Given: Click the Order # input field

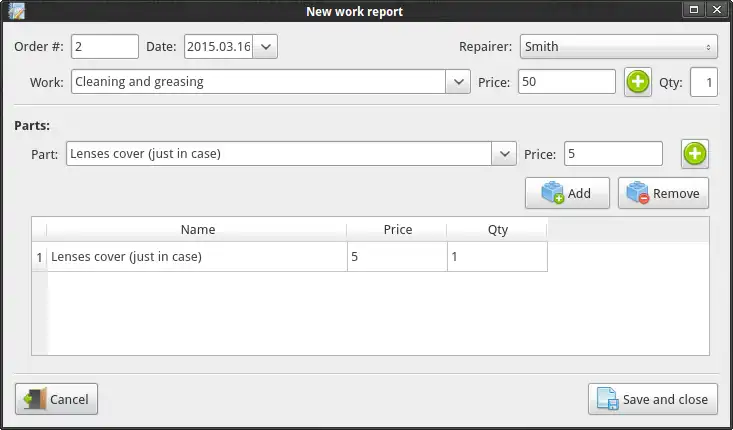Looking at the screenshot, I should click(x=104, y=47).
